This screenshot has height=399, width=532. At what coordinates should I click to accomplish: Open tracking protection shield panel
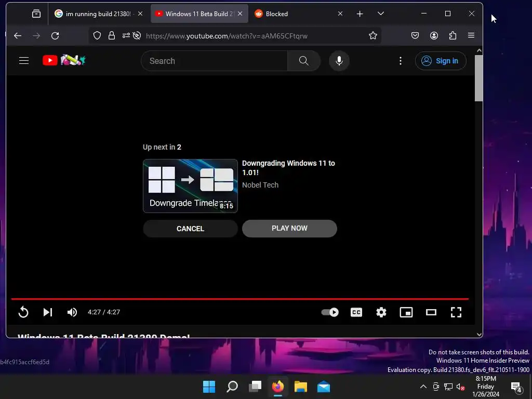pos(97,36)
